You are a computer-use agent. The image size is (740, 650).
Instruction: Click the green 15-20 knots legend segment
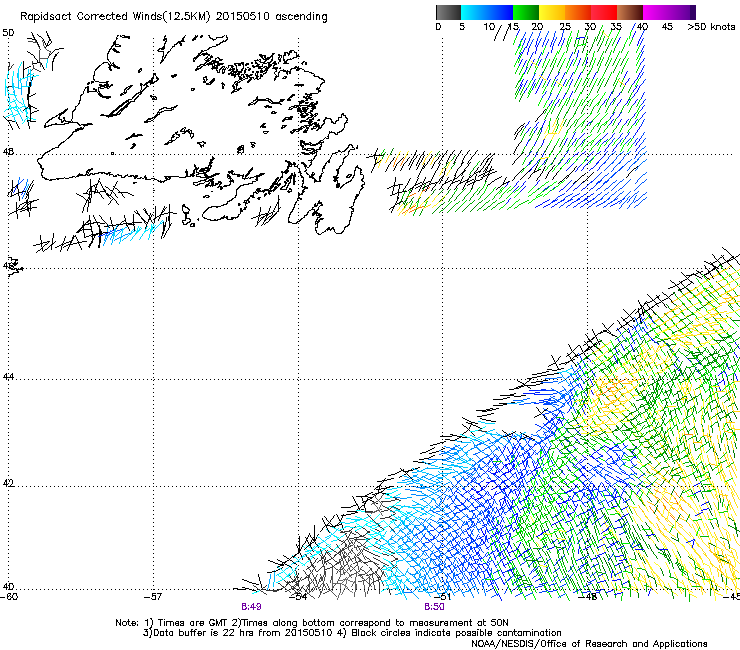pyautogui.click(x=525, y=12)
